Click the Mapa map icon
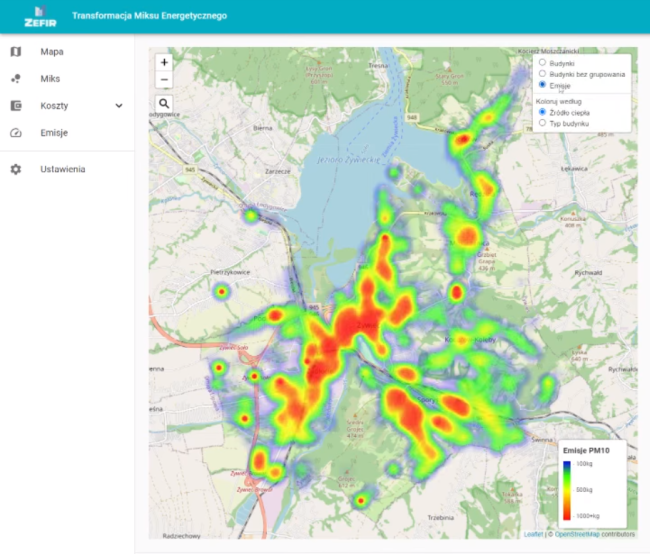The image size is (650, 554). click(x=16, y=52)
